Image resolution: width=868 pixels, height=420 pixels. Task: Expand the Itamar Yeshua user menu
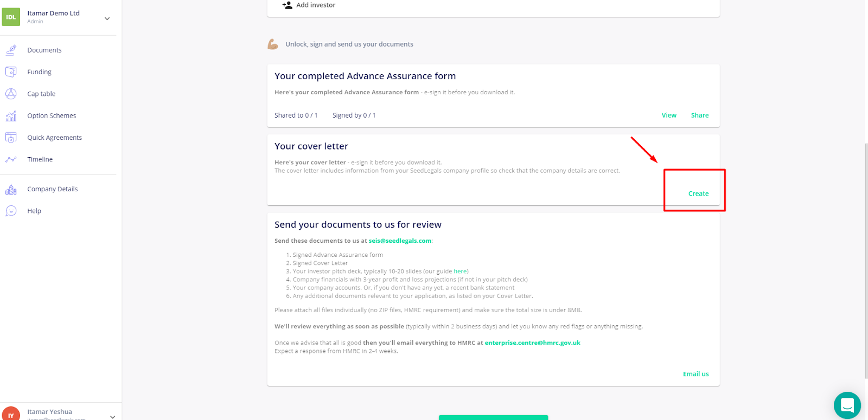[112, 416]
